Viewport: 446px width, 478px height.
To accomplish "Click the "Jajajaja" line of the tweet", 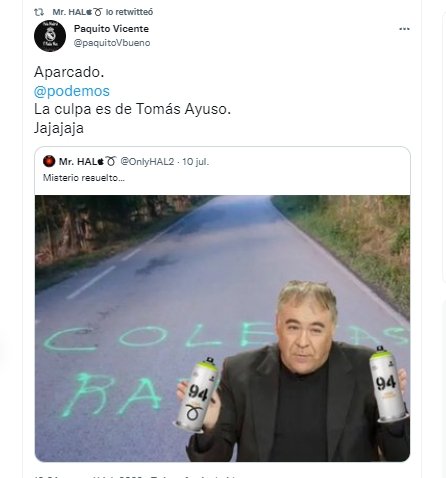I will pyautogui.click(x=59, y=128).
